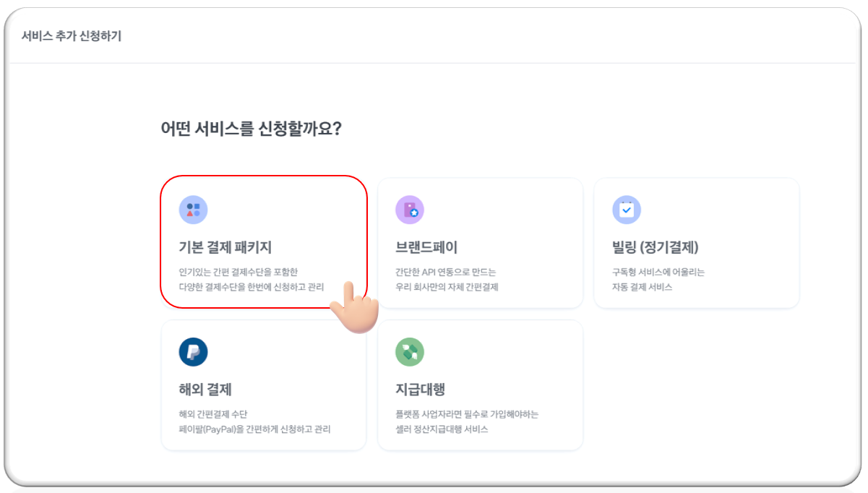Image resolution: width=868 pixels, height=493 pixels.
Task: Click the basic payment package shapes icon
Action: (x=193, y=210)
